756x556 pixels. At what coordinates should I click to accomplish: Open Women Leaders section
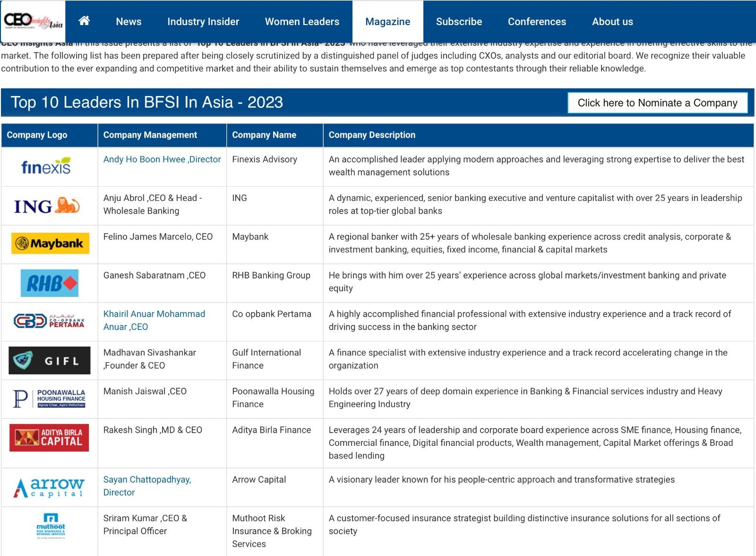click(302, 22)
